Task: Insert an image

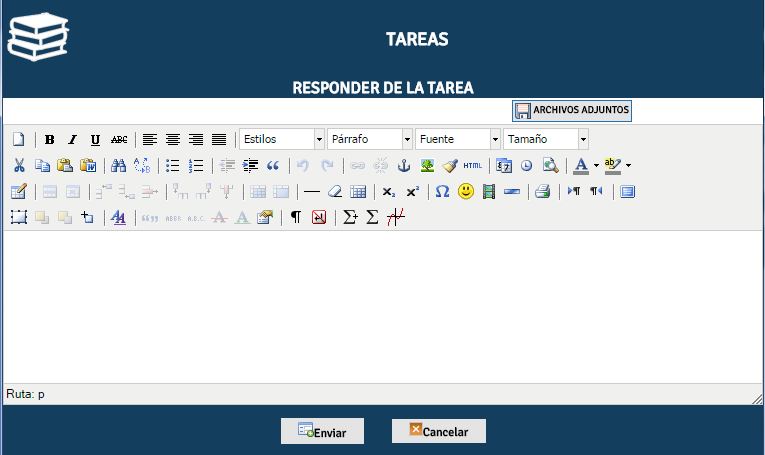Action: pos(427,165)
